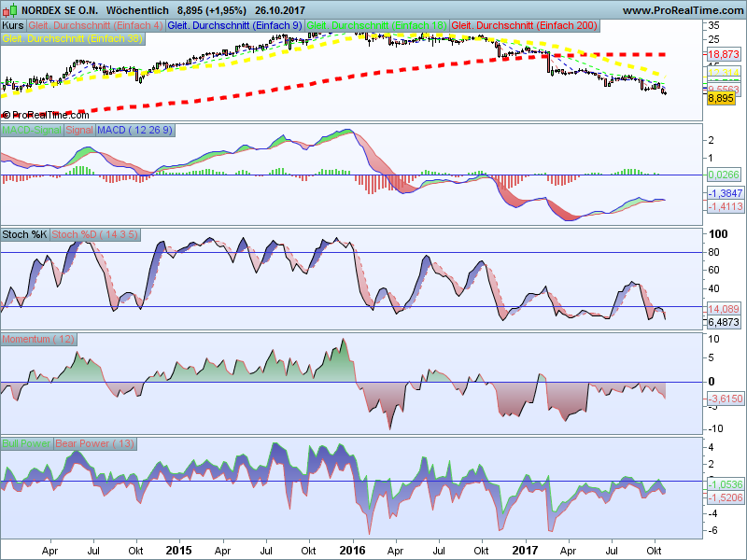Select Gleit. Durchschnitt (Einfach 9) legend
Image resolution: width=747 pixels, height=560 pixels.
click(235, 26)
